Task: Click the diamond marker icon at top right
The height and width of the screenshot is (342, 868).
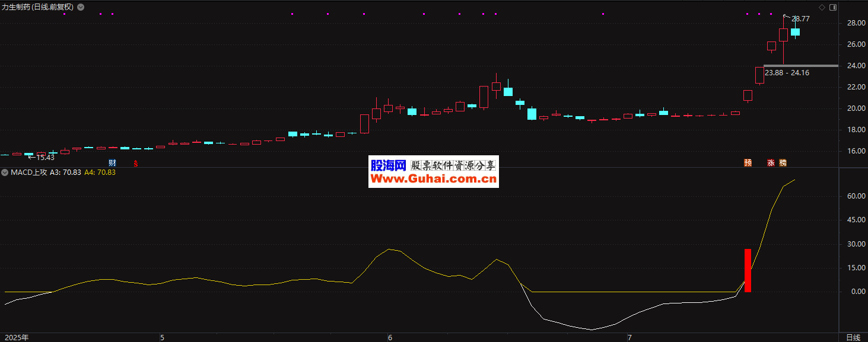Action: [x=822, y=7]
